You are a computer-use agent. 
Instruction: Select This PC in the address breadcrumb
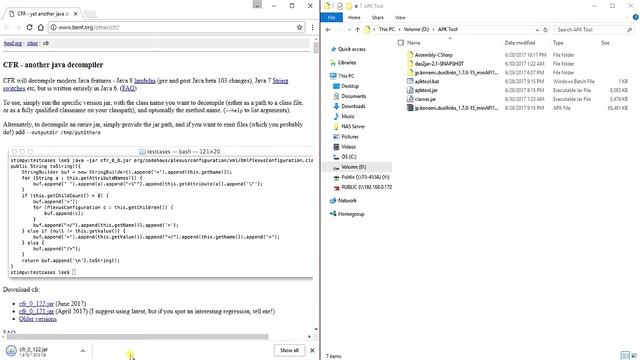tap(386, 29)
